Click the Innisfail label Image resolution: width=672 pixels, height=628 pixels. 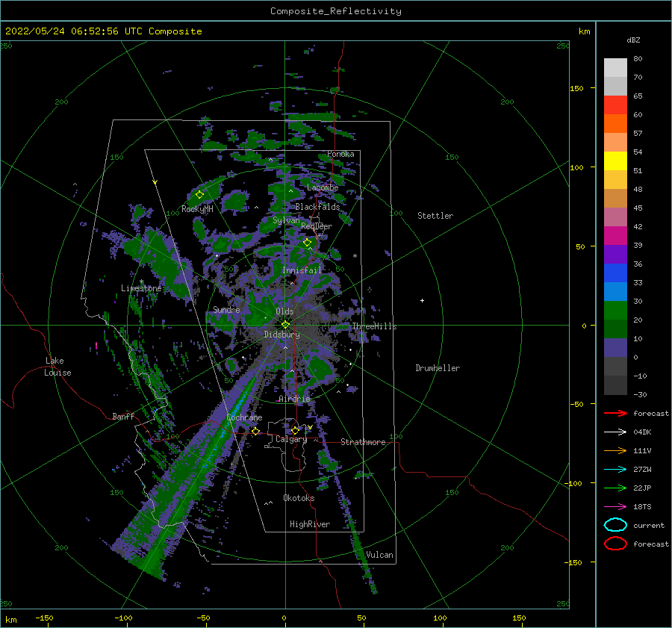[x=302, y=270]
